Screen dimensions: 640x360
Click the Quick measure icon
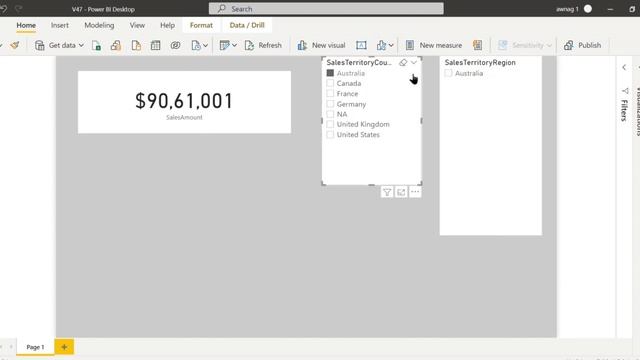pos(478,45)
